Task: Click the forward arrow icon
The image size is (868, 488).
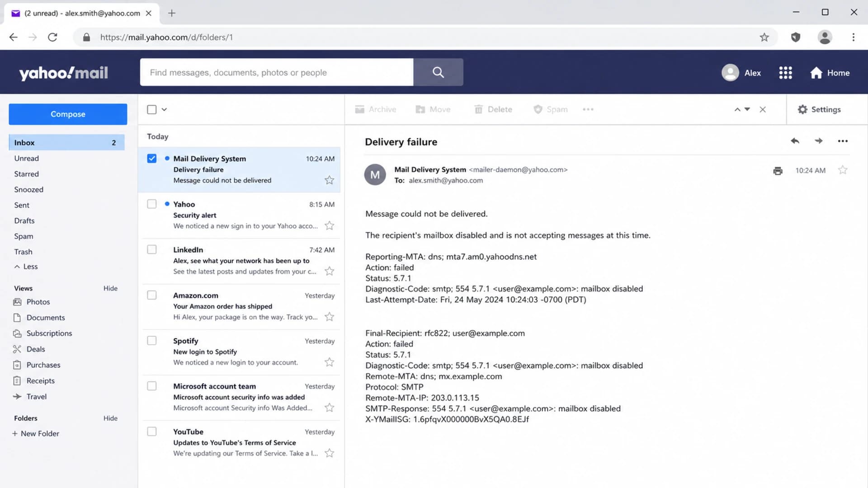Action: point(819,141)
